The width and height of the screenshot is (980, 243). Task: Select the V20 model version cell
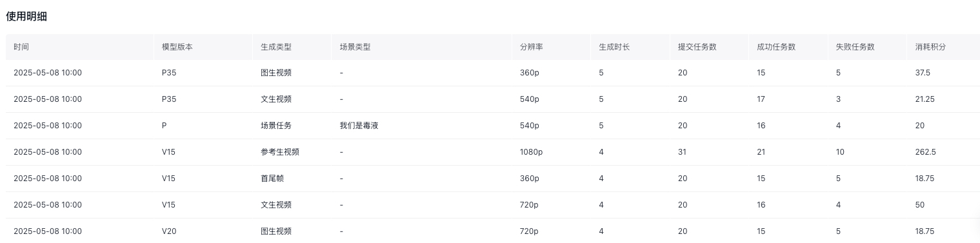click(x=169, y=231)
